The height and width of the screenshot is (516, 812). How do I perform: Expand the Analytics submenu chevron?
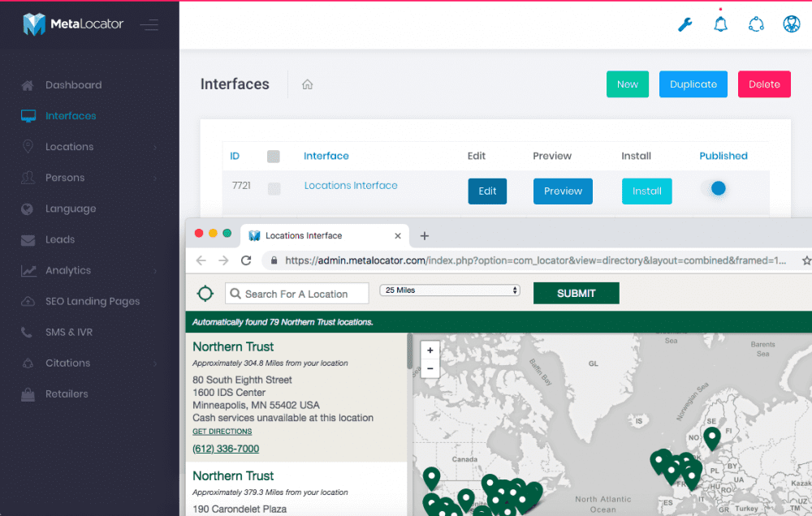[x=155, y=271]
